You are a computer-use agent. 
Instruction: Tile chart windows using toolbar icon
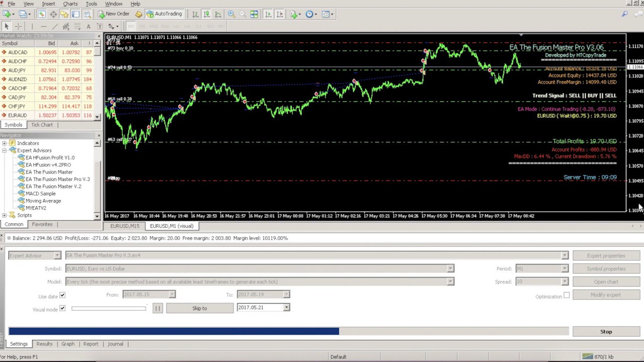click(x=254, y=14)
